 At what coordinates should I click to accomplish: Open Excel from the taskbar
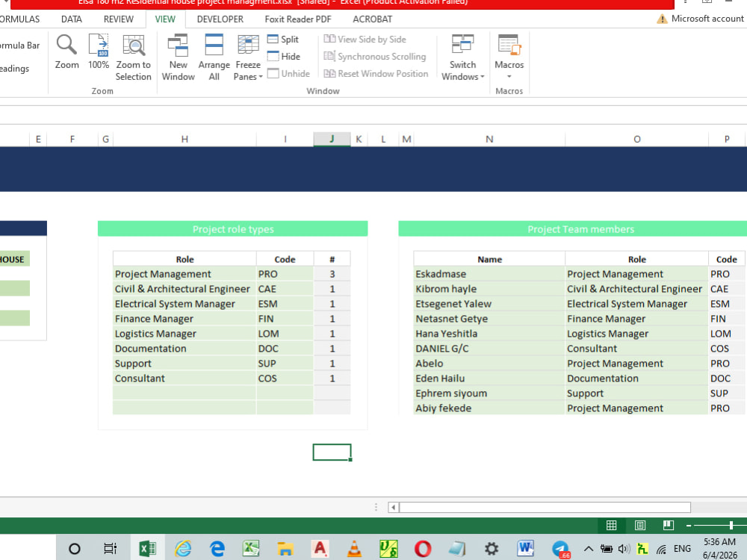click(x=147, y=549)
